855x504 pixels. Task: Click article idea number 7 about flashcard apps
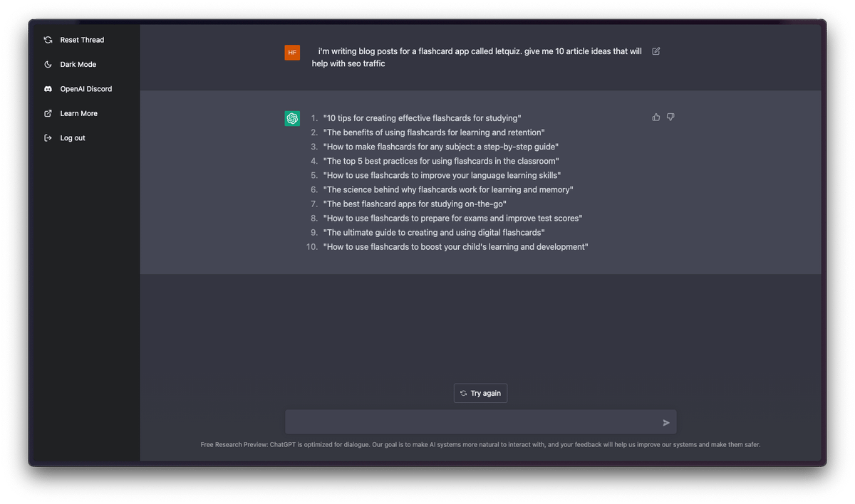click(x=415, y=204)
